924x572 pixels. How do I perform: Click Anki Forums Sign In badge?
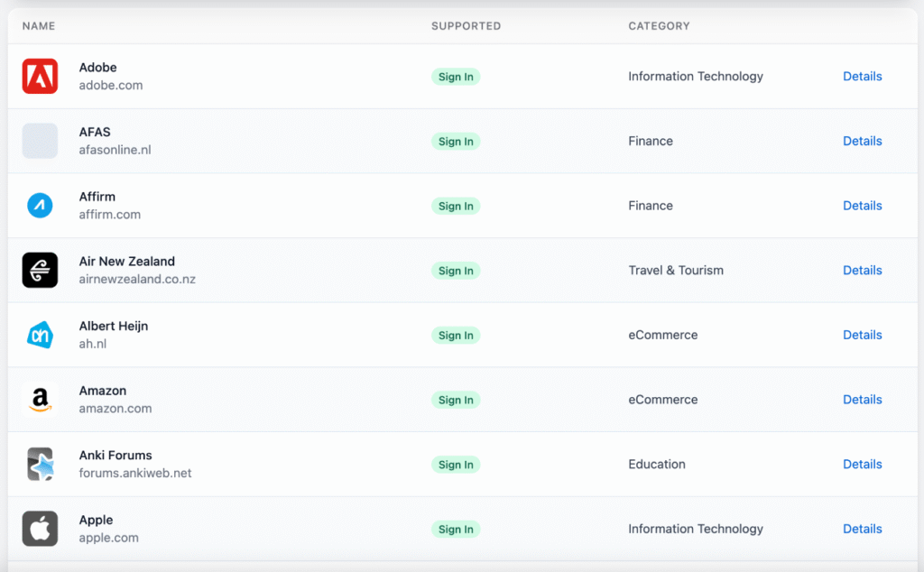click(x=456, y=465)
